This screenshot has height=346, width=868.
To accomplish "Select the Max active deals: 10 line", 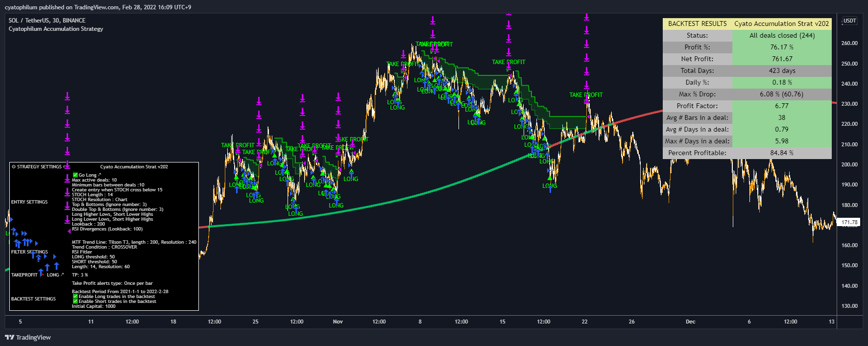I will point(94,180).
